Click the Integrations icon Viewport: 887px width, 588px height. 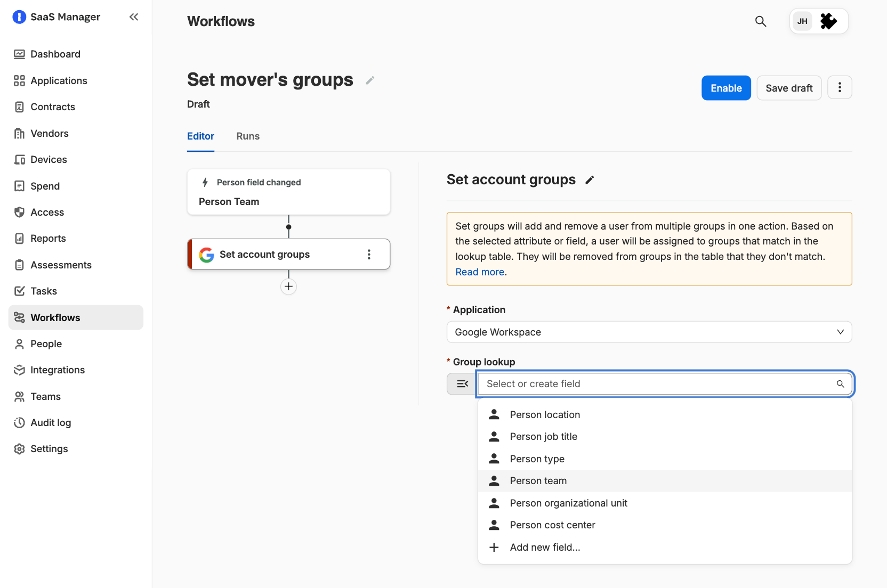[x=19, y=370]
